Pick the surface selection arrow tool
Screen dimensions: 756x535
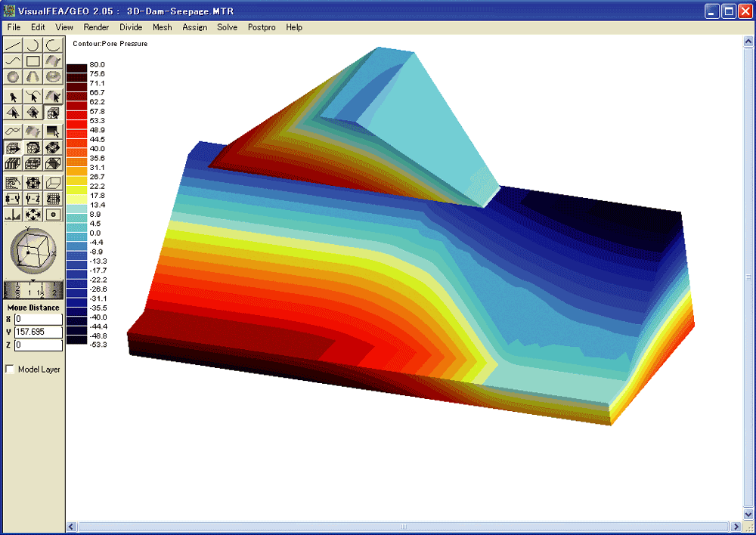pos(53,97)
